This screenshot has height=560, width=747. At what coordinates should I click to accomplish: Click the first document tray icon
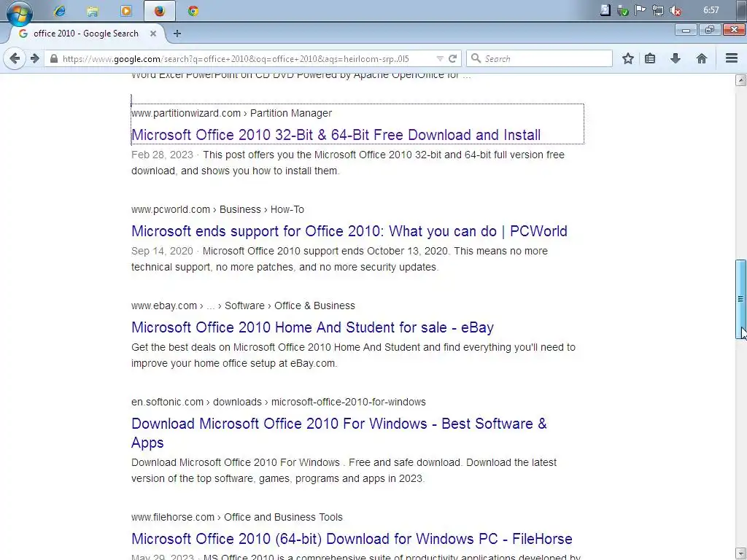pyautogui.click(x=605, y=10)
